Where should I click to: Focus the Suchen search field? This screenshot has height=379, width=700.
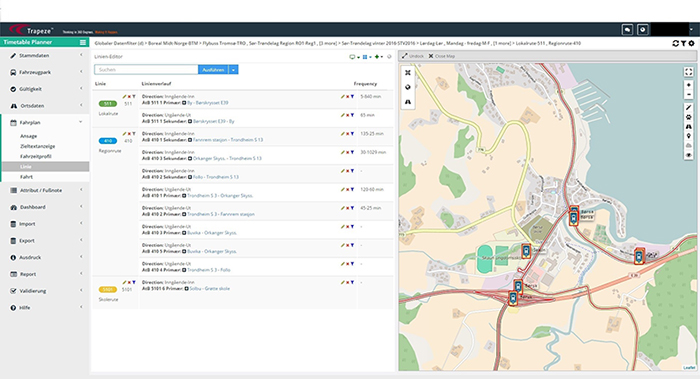point(146,70)
